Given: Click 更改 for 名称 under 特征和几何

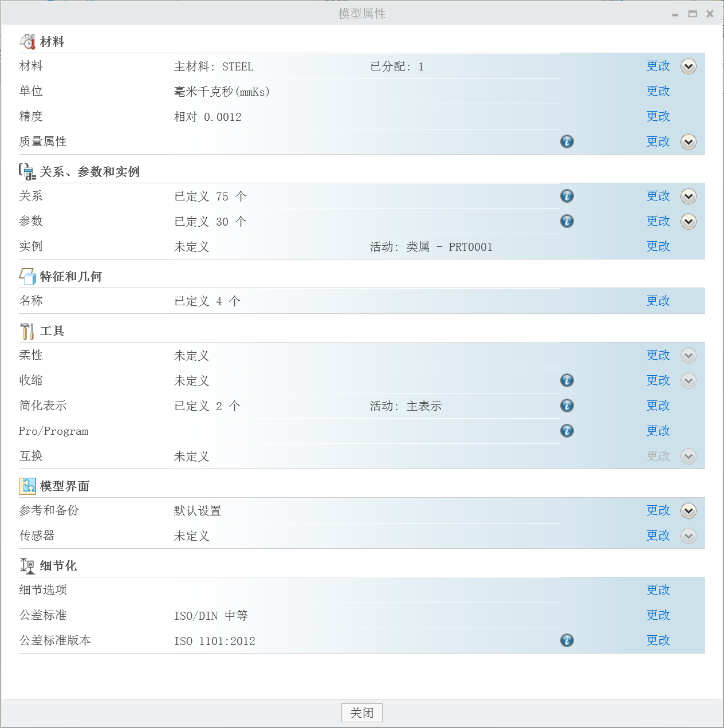Looking at the screenshot, I should tap(658, 301).
